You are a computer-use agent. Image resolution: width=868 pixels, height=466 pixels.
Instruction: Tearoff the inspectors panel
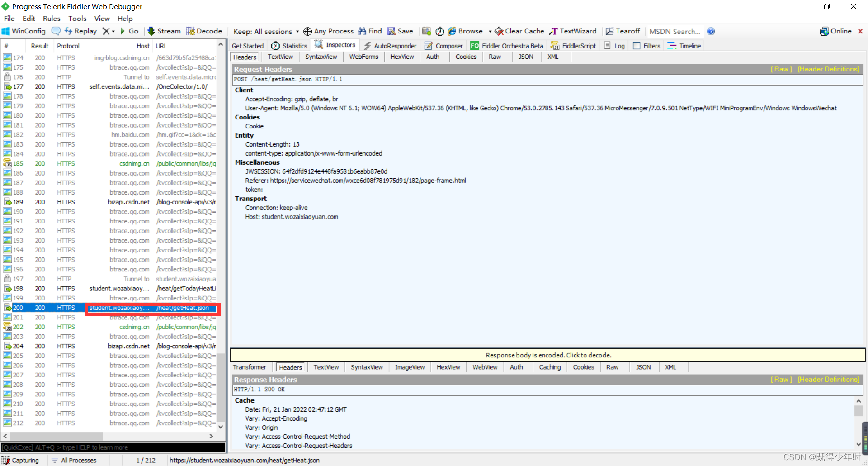click(x=623, y=31)
